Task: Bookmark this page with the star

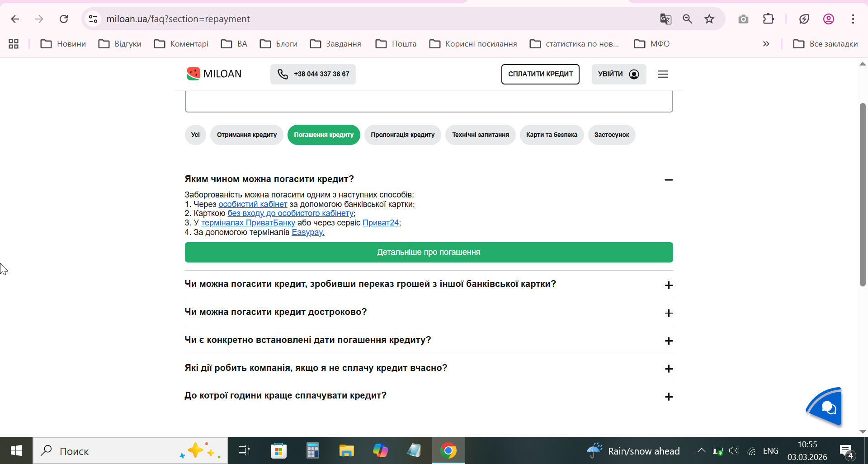Action: (x=709, y=19)
